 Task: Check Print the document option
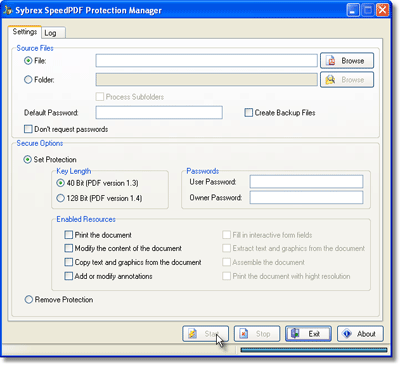pyautogui.click(x=68, y=235)
